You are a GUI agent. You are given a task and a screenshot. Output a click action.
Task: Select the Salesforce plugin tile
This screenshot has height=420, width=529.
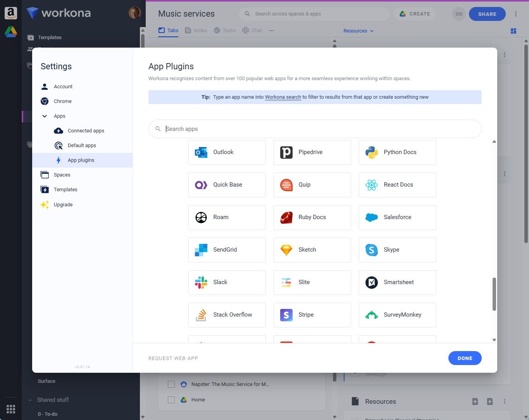click(397, 217)
